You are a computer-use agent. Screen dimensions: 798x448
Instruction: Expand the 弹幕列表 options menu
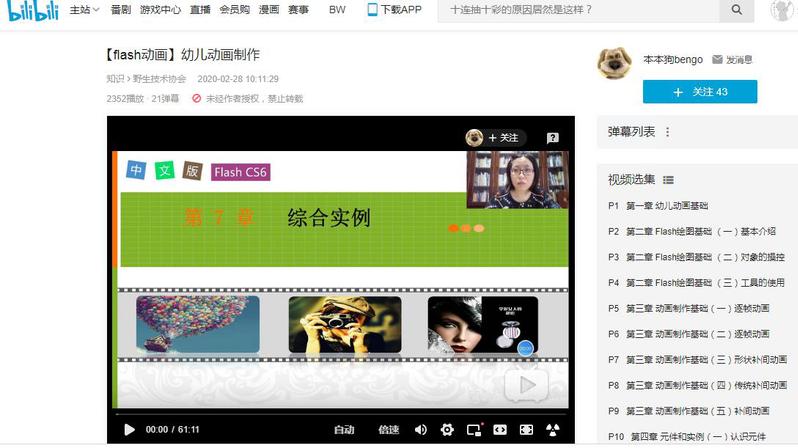point(668,132)
